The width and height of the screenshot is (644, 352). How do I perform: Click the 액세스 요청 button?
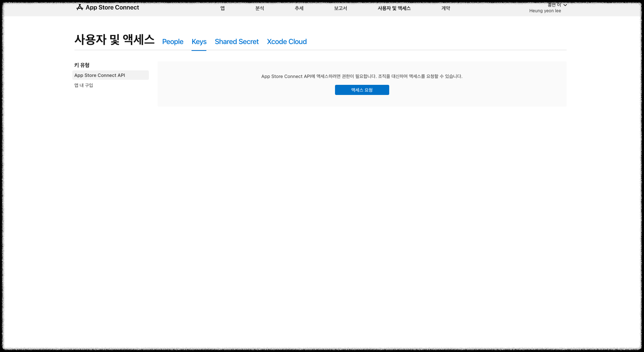[x=362, y=90]
